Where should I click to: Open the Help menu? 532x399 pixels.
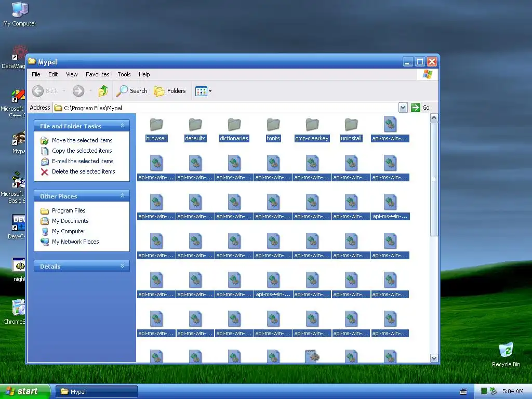[144, 74]
